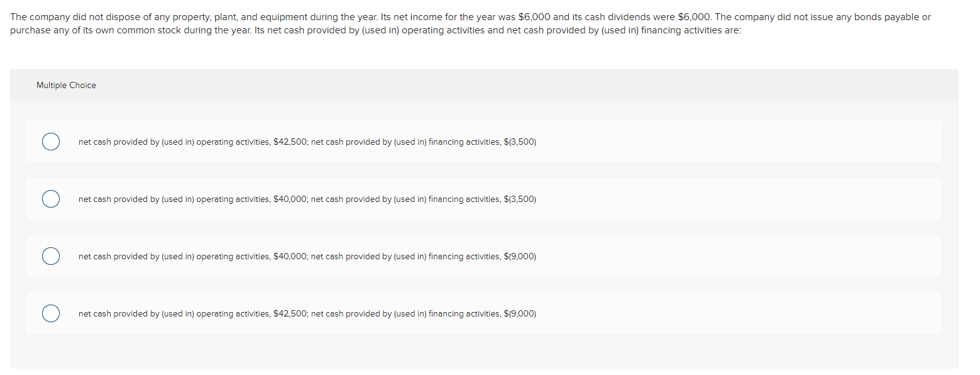Click the unselected circle beside the top answer
This screenshot has height=375, width=980.
pos(51,142)
